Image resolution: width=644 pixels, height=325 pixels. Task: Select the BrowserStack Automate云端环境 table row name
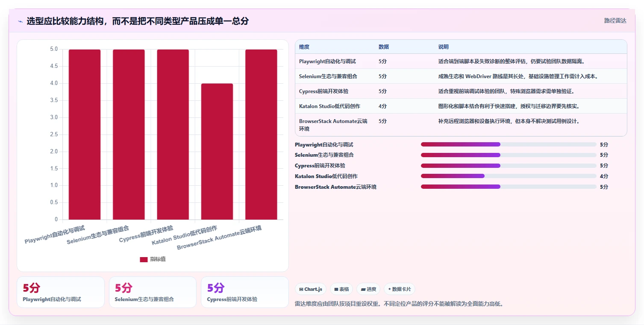point(333,125)
